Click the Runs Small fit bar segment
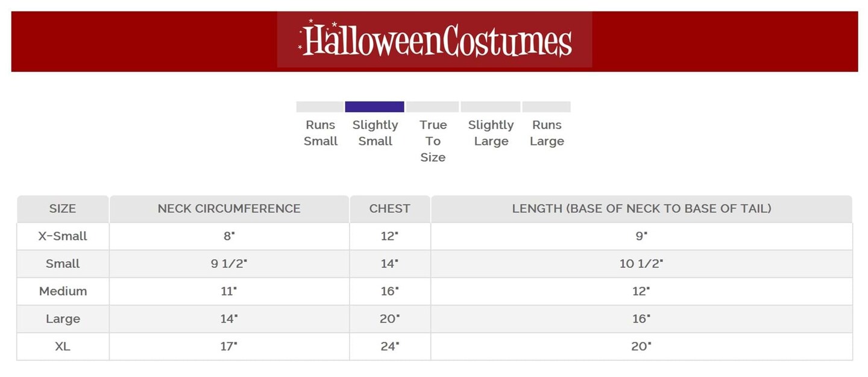The image size is (868, 377). pos(320,107)
